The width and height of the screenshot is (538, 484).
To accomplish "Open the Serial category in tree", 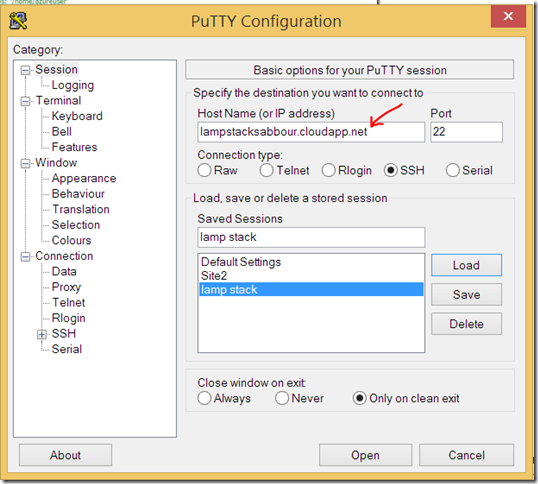I will (x=67, y=349).
